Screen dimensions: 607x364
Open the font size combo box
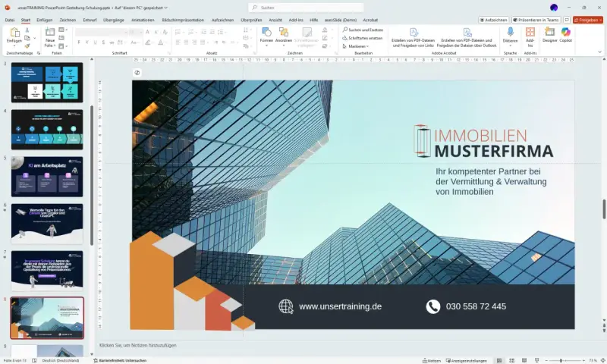pos(136,32)
